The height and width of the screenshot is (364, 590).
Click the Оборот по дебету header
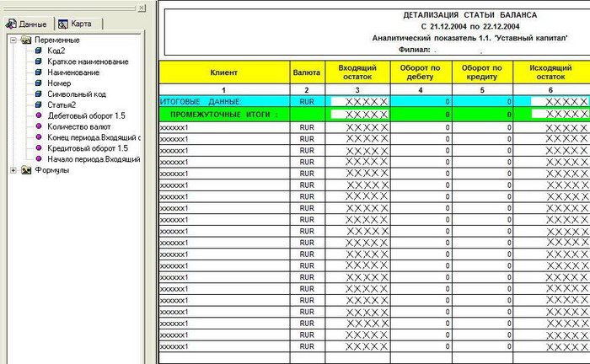pos(421,72)
